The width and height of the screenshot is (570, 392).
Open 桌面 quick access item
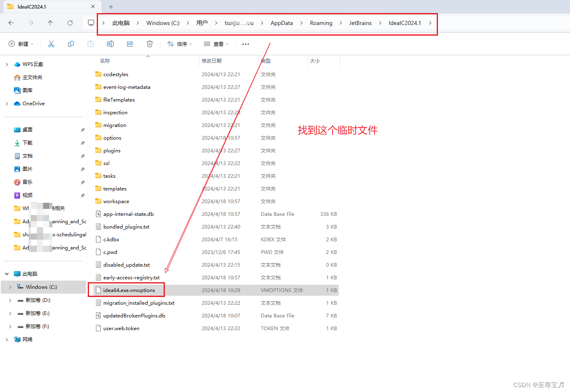point(23,130)
